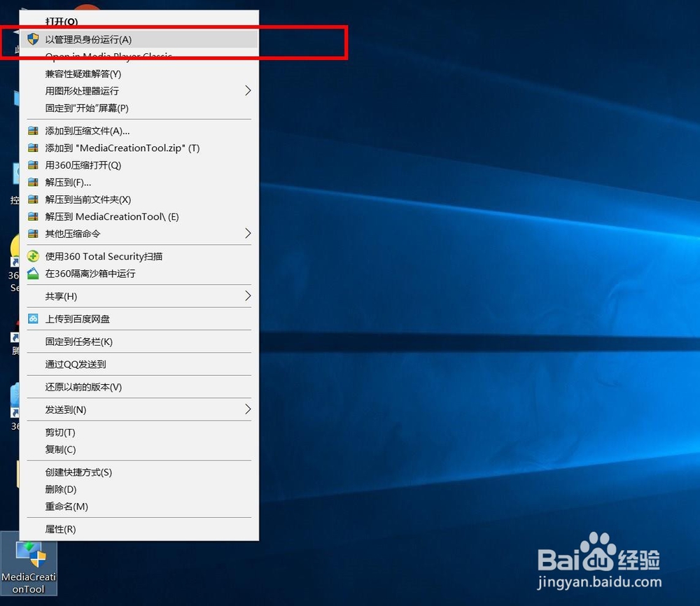Choose 删除(D) to delete the file
700x606 pixels.
point(139,489)
